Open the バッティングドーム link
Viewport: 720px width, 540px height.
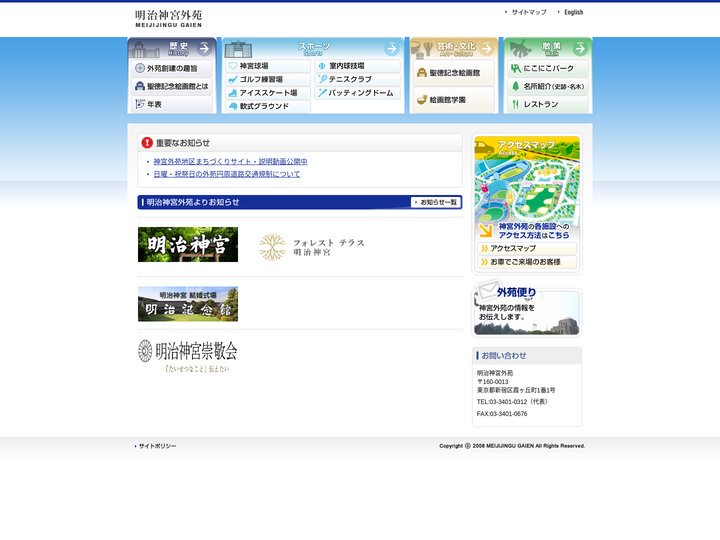[357, 93]
